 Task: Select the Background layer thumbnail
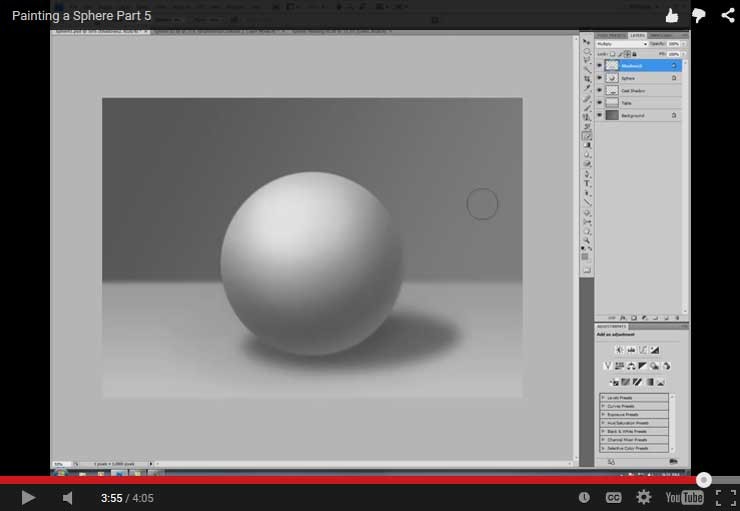point(612,115)
